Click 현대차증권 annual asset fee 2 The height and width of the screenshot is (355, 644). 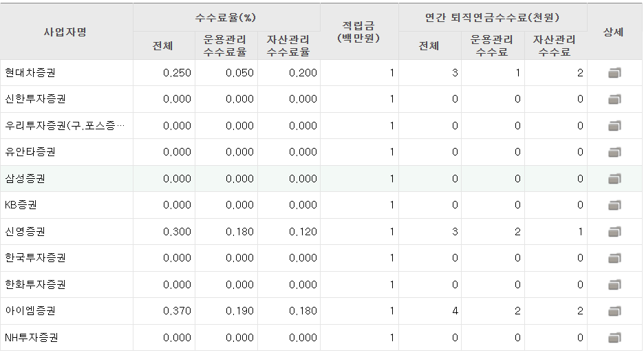click(x=580, y=73)
